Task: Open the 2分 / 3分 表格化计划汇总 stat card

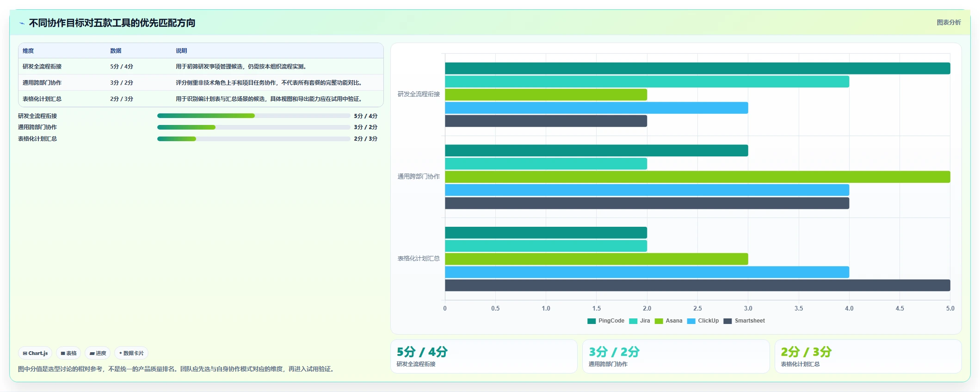Action: pyautogui.click(x=868, y=356)
